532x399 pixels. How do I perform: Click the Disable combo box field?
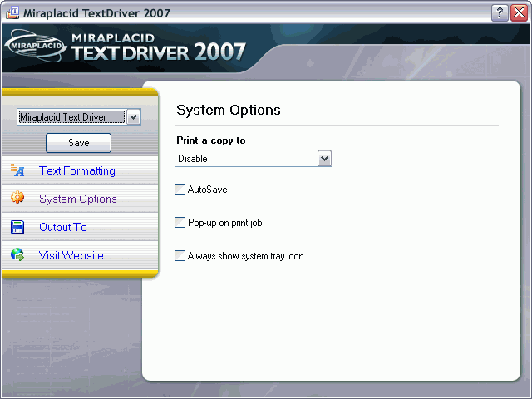tap(253, 159)
